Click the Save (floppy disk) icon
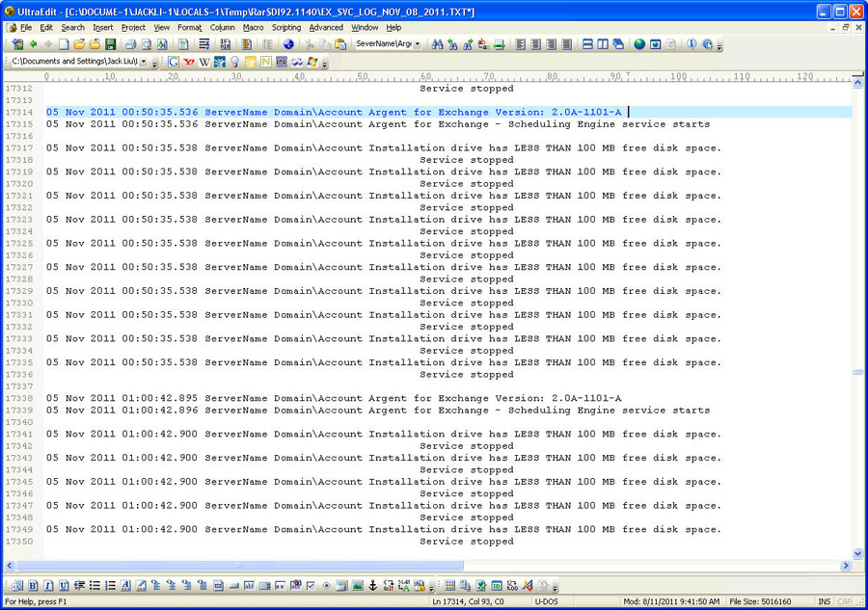The height and width of the screenshot is (610, 868). [x=111, y=44]
